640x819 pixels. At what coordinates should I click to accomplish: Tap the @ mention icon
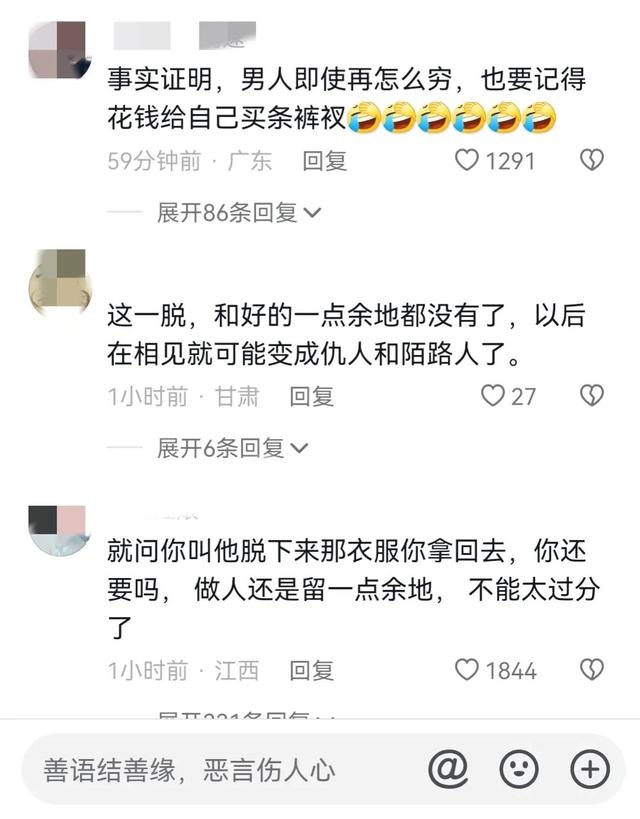click(448, 769)
